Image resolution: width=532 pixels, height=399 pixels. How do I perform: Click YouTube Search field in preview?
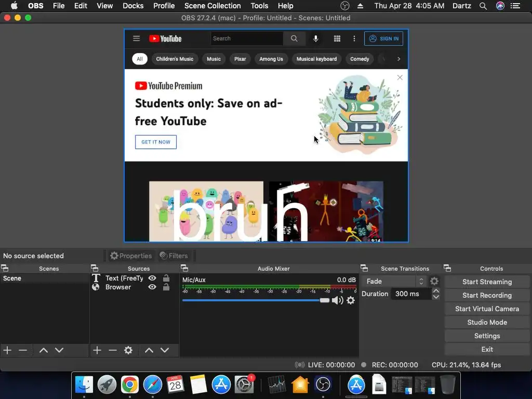[247, 38]
